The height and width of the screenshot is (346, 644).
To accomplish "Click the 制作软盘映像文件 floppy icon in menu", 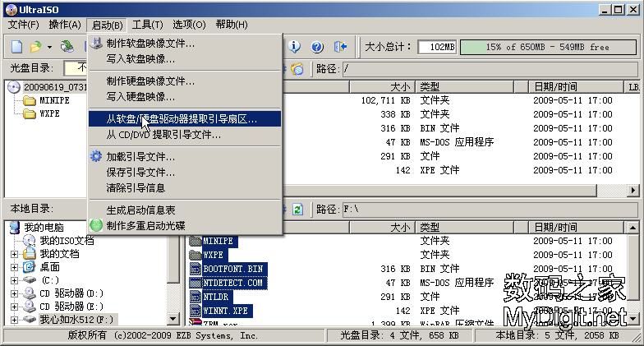I will pyautogui.click(x=96, y=43).
